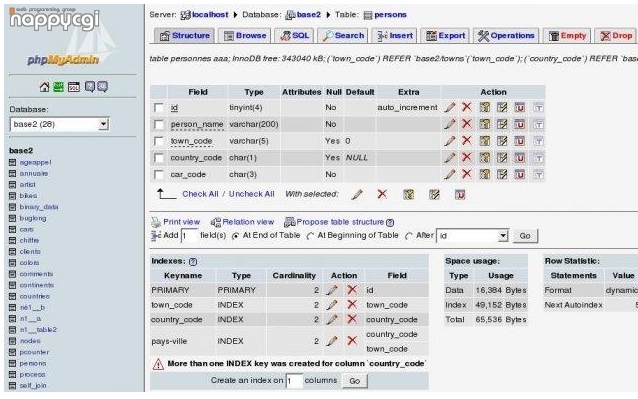This screenshot has width=638, height=399.
Task: Add unique icon on car_code row
Action: pos(520,174)
